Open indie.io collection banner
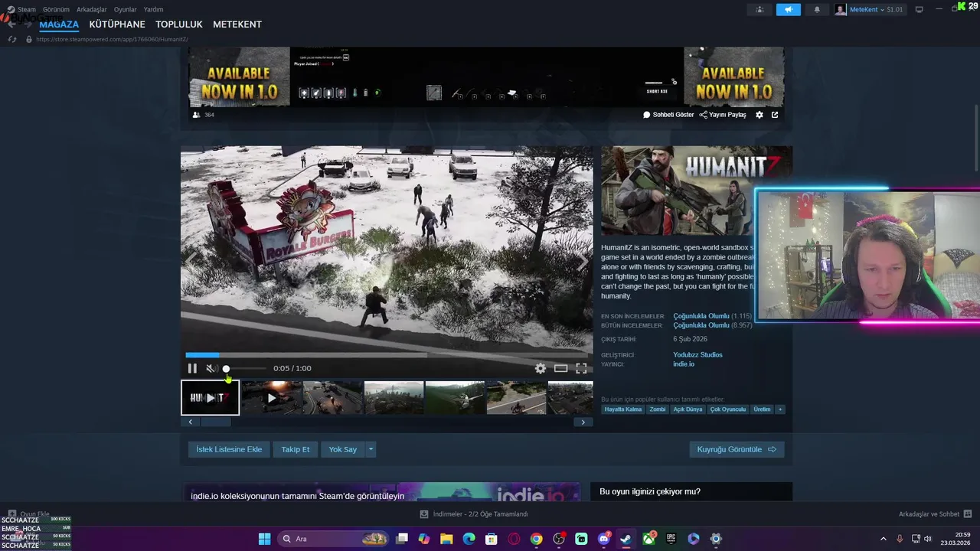The image size is (980, 551). click(x=381, y=492)
